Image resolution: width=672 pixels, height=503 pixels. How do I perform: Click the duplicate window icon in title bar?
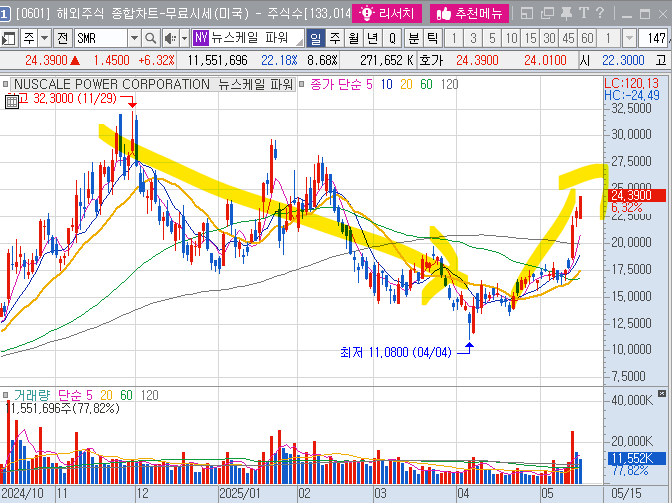click(547, 14)
